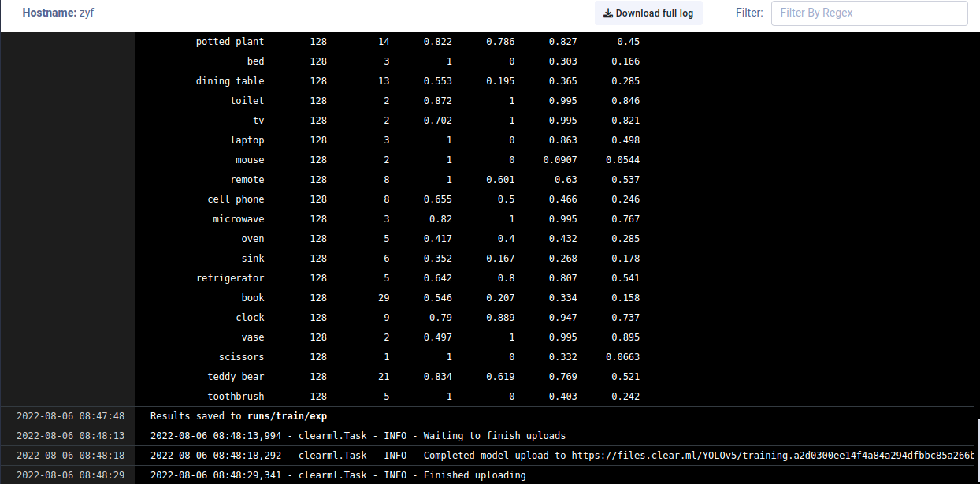Image resolution: width=980 pixels, height=484 pixels.
Task: Click timestamp 2022-08-06 08:48:13 in left column
Action: [x=70, y=436]
